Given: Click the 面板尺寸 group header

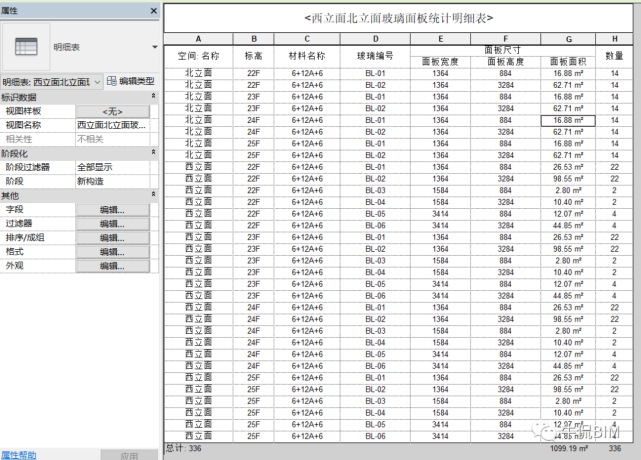Looking at the screenshot, I should [x=503, y=50].
